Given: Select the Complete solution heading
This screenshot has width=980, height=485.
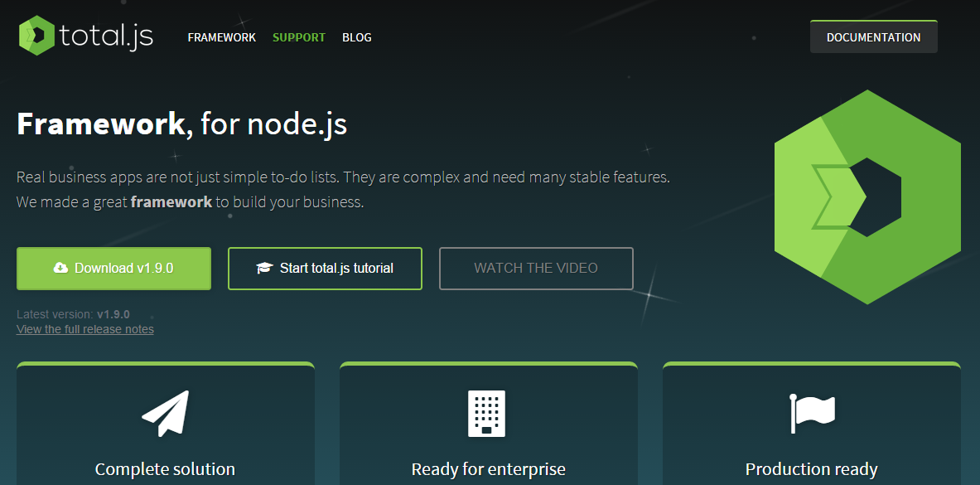Looking at the screenshot, I should [165, 469].
